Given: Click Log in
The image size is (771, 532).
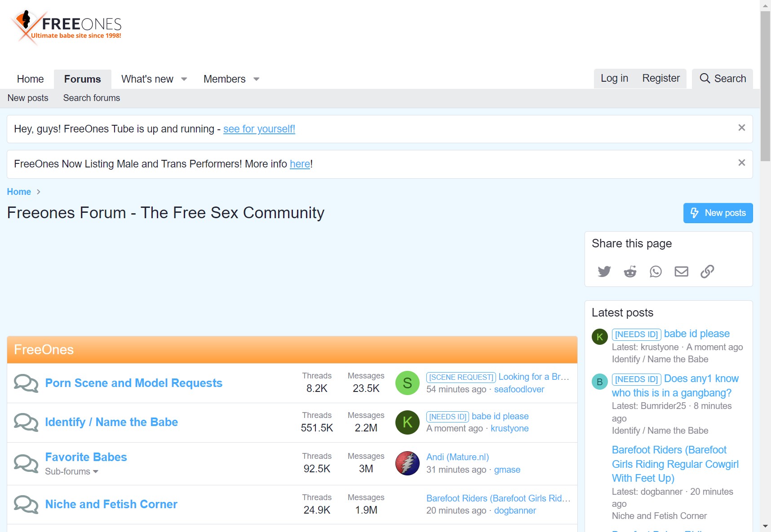Looking at the screenshot, I should [614, 78].
